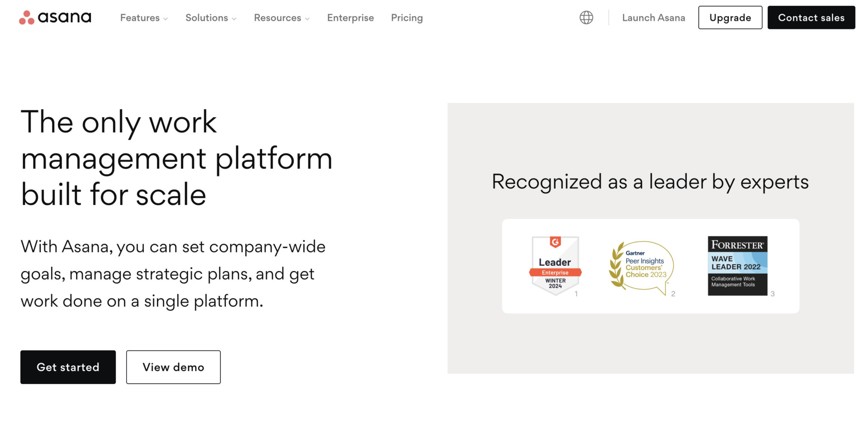Open the language selector globe icon
868x441 pixels.
pos(586,17)
